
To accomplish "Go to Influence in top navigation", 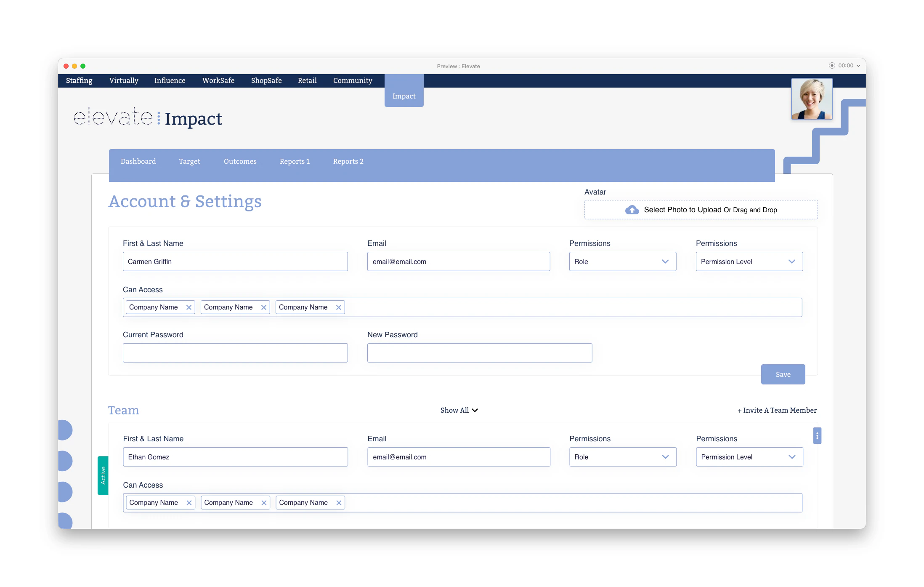I will [x=170, y=80].
